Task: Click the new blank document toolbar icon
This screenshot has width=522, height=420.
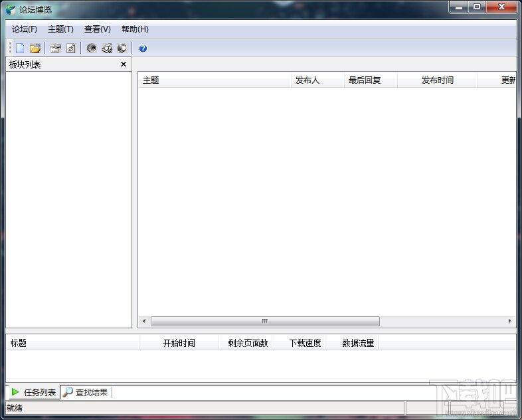Action: [x=20, y=48]
